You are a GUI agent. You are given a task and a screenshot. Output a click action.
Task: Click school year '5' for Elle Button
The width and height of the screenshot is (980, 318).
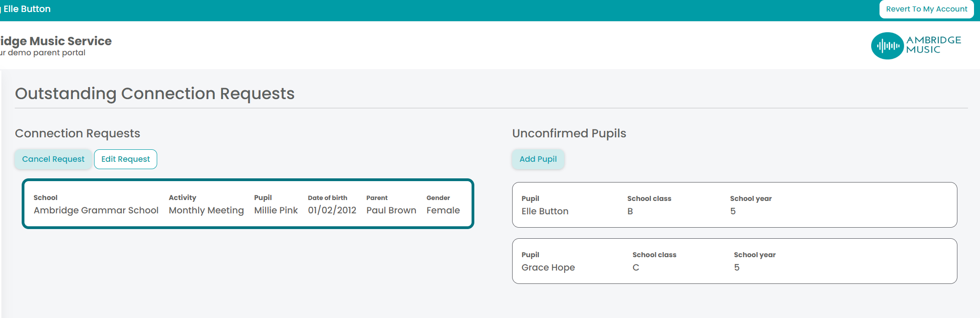[733, 211]
